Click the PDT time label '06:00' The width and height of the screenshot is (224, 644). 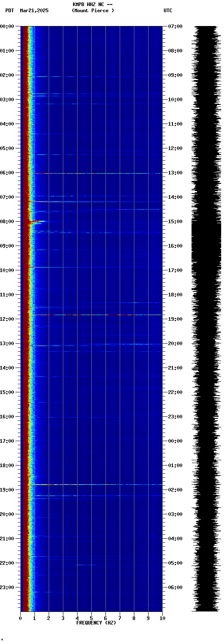(x=7, y=173)
